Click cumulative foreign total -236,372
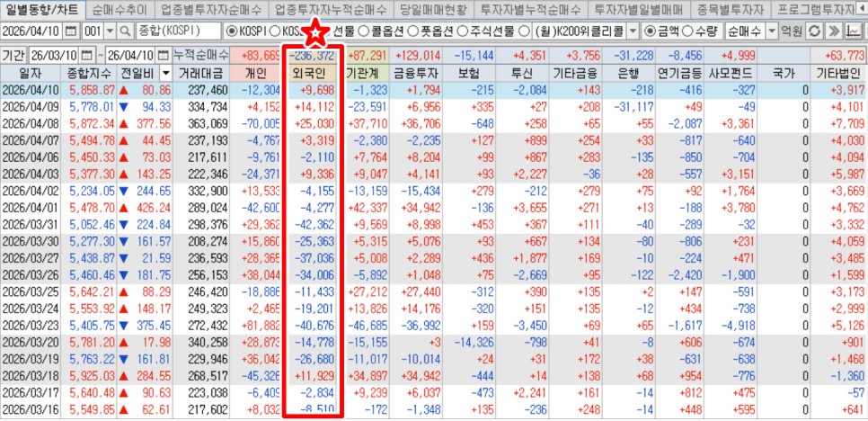 tap(314, 56)
